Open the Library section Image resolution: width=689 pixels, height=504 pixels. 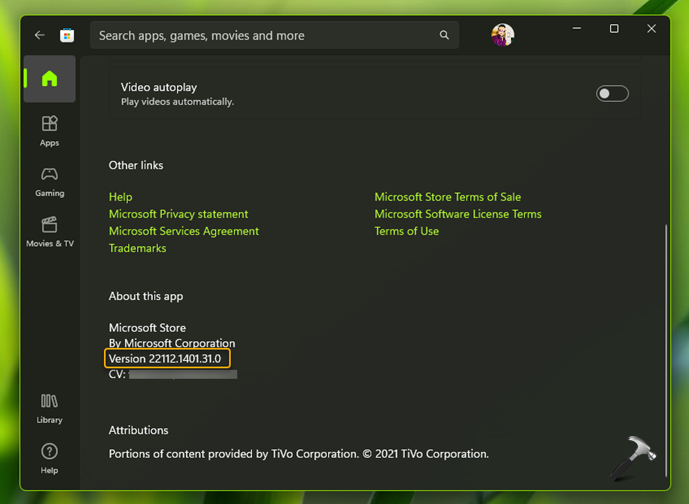click(x=50, y=409)
